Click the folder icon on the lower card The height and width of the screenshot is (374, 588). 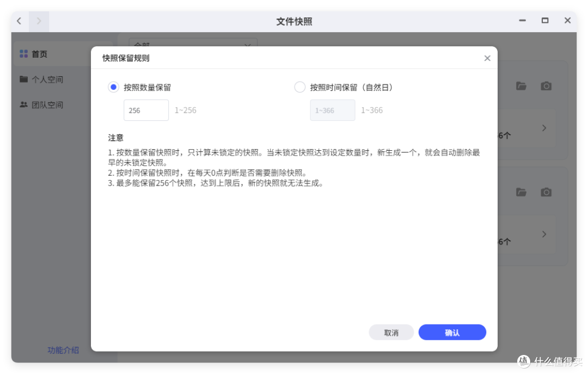[521, 192]
